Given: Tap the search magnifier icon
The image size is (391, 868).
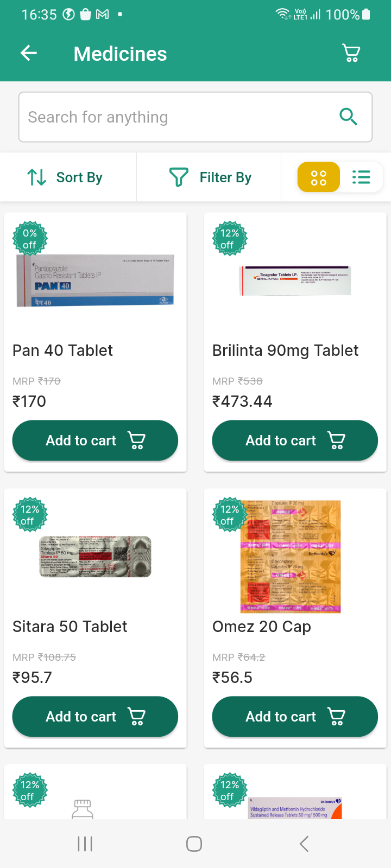Looking at the screenshot, I should (x=348, y=117).
